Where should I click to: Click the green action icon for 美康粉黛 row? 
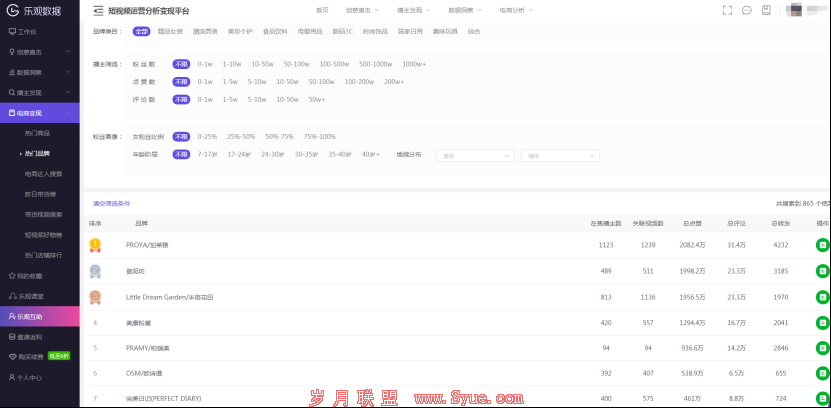[822, 322]
